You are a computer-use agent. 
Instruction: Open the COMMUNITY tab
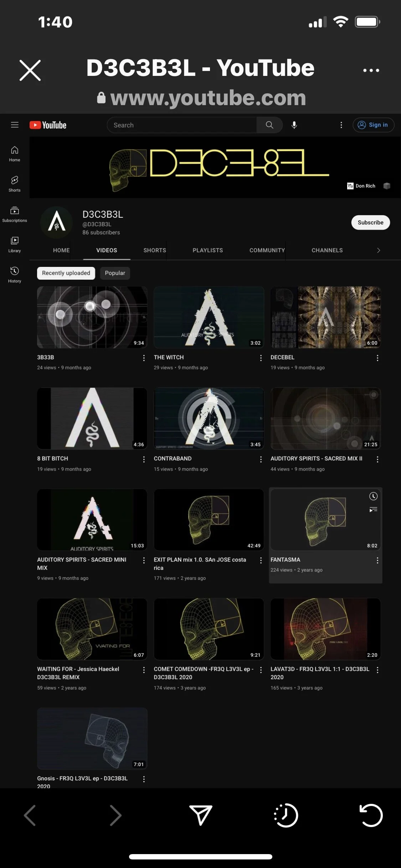point(267,250)
